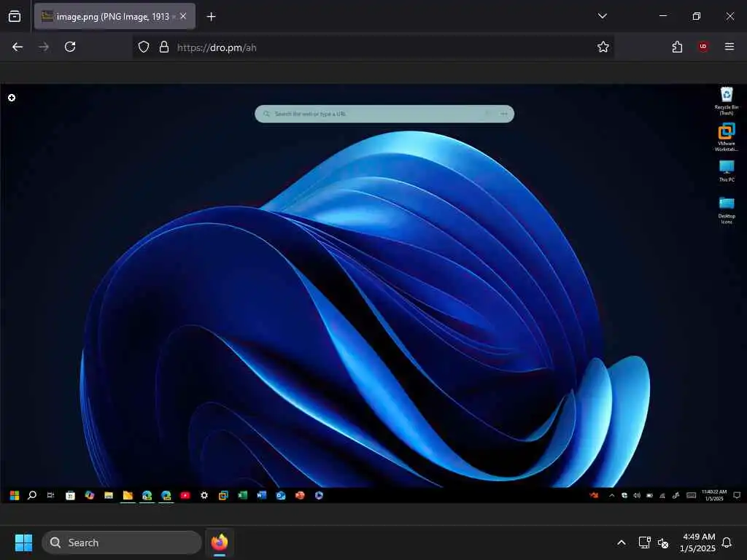The height and width of the screenshot is (560, 747).
Task: Click the pictured taskbar's Word icon
Action: pyautogui.click(x=262, y=495)
